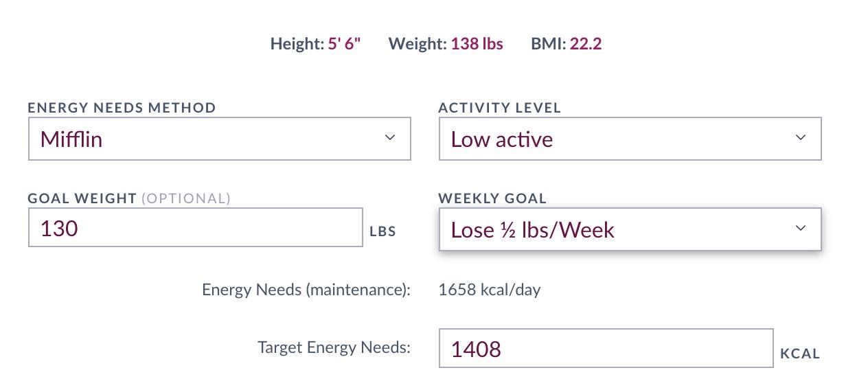Click the Weight value 138 lbs
This screenshot has width=868, height=390.
click(x=477, y=44)
